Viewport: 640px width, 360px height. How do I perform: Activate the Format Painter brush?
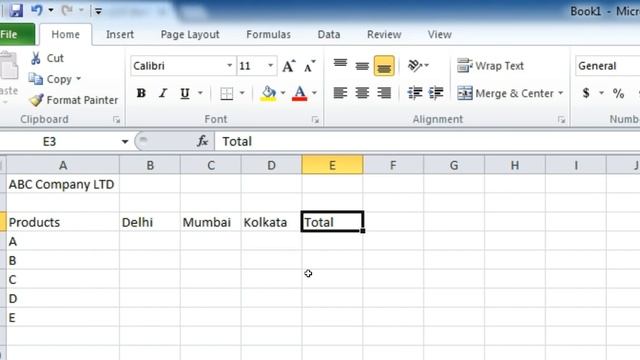73,100
